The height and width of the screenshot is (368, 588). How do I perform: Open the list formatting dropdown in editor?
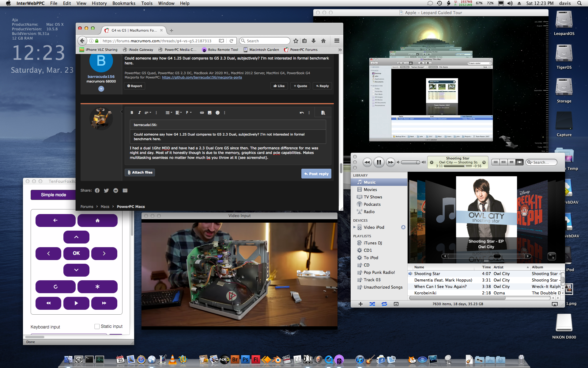pyautogui.click(x=169, y=113)
